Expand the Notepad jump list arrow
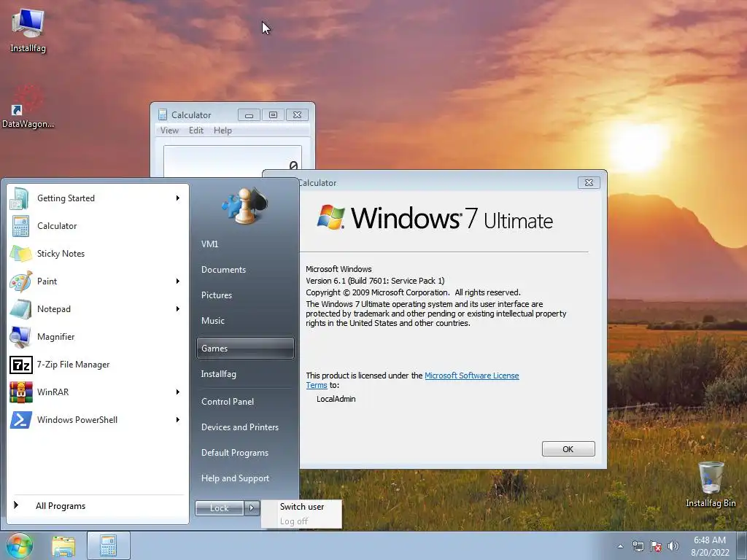This screenshot has width=747, height=560. coord(178,308)
